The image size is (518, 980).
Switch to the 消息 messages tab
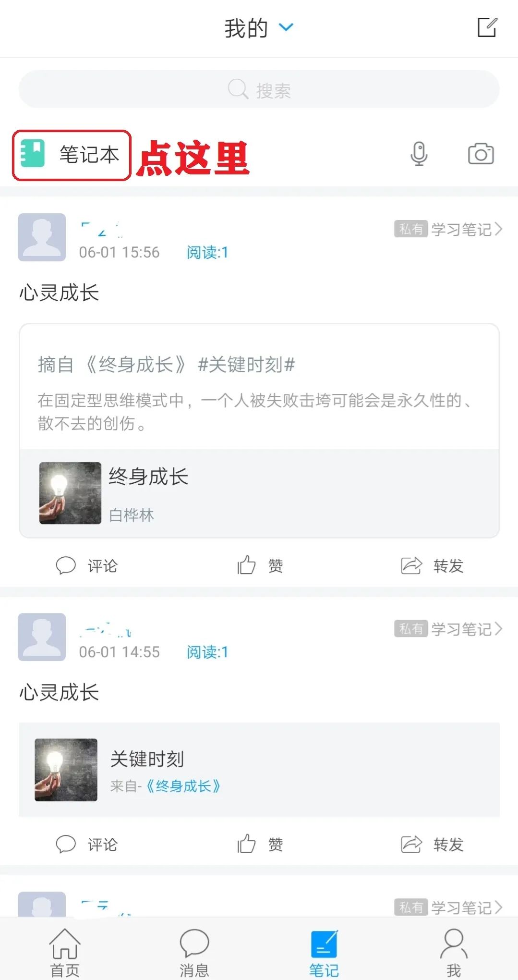tap(194, 953)
